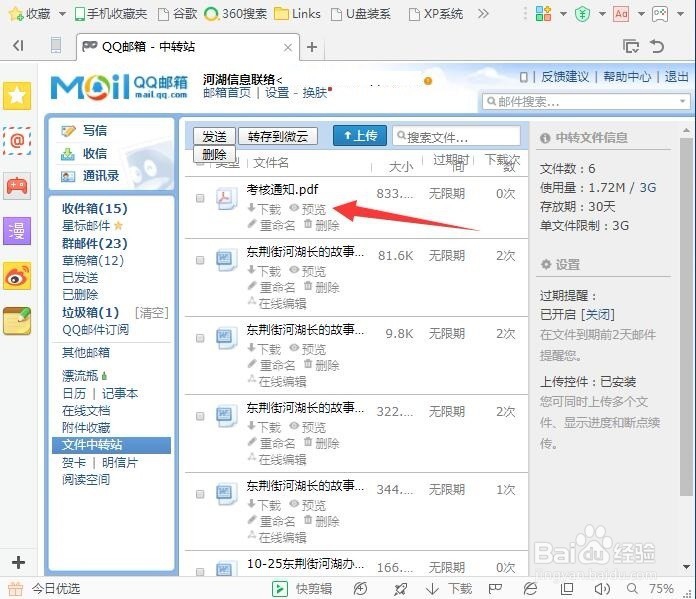The height and width of the screenshot is (599, 696).
Task: Open the 邮件搜索 options dropdown arrow
Action: tap(683, 102)
